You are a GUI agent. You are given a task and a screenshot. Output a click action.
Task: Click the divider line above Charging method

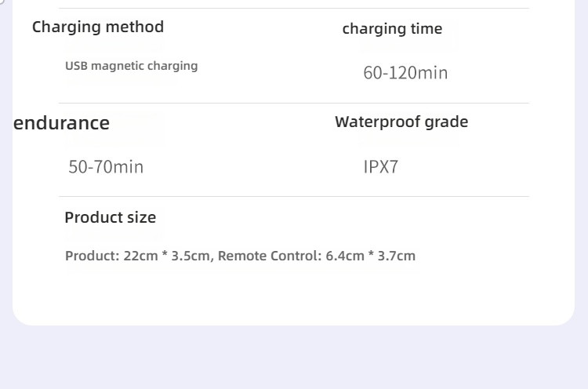(x=294, y=9)
